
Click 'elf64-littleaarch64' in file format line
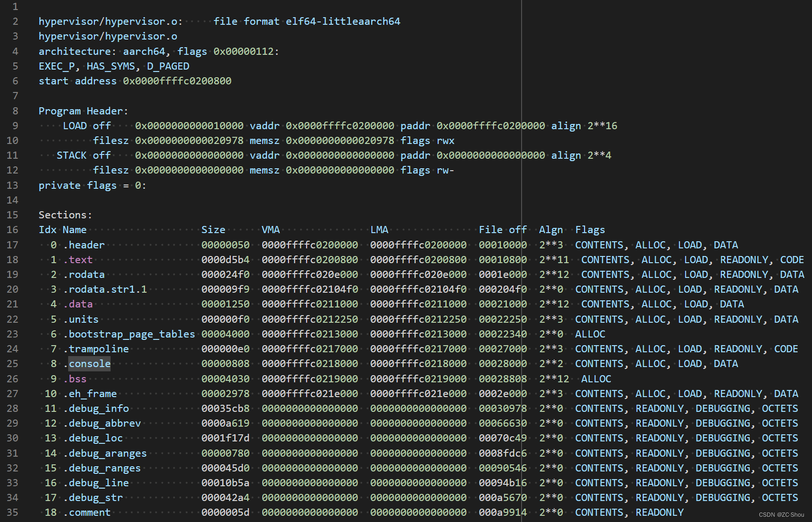click(x=343, y=21)
